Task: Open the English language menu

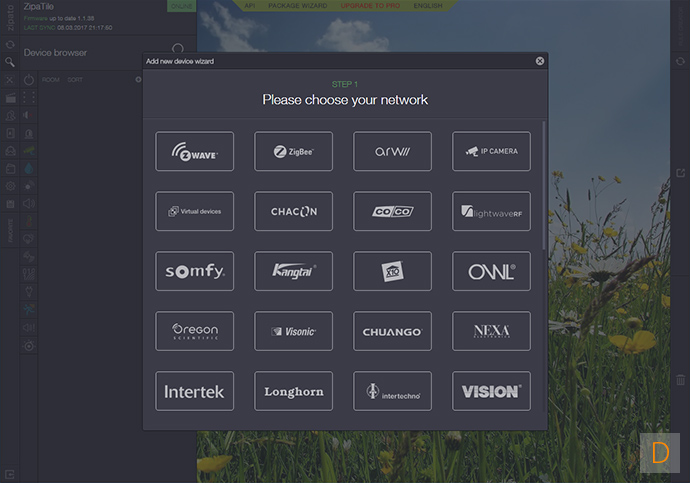Action: [x=428, y=6]
